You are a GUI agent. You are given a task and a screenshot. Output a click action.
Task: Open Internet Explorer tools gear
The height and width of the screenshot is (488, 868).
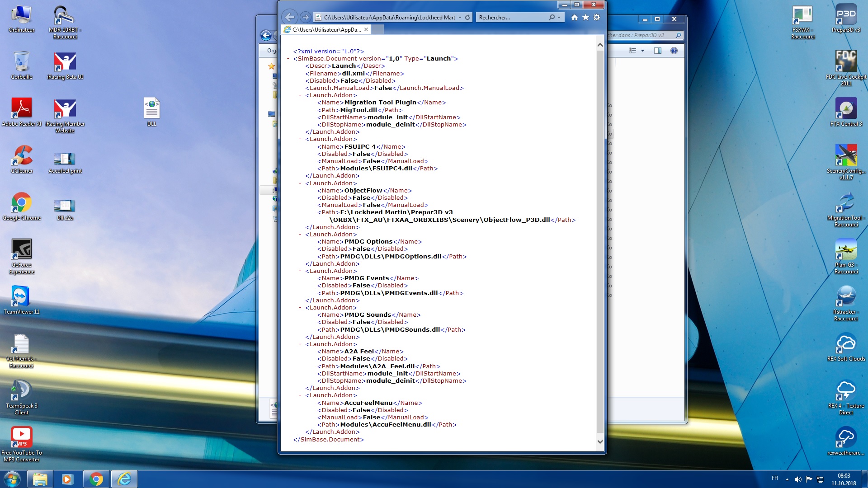tap(597, 17)
